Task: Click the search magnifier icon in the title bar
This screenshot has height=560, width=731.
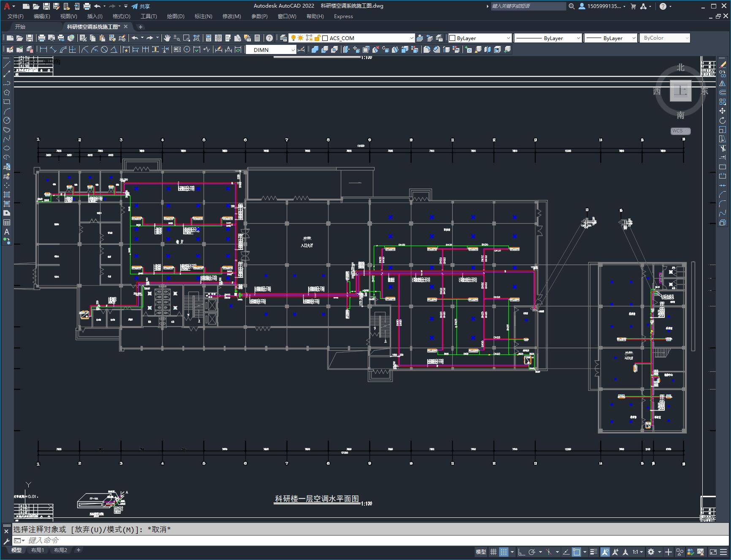Action: 571,6
